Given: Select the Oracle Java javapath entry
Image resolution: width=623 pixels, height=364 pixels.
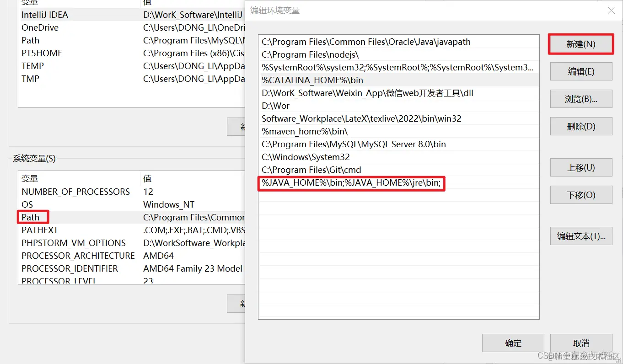Looking at the screenshot, I should [x=399, y=42].
